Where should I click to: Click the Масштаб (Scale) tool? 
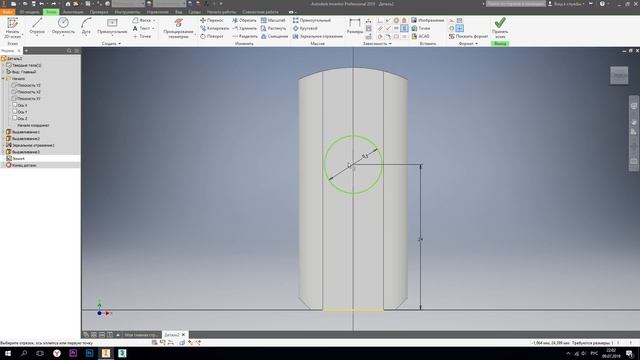(273, 20)
